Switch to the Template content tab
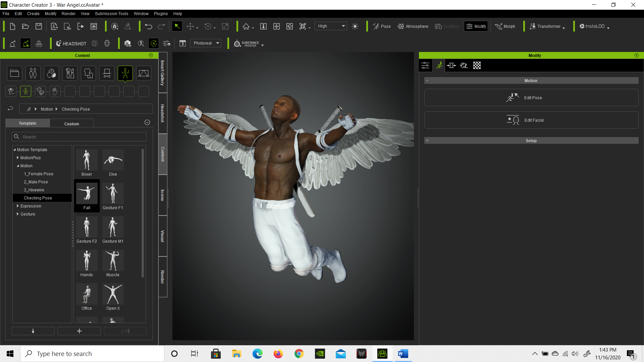The image size is (644, 362). [28, 123]
